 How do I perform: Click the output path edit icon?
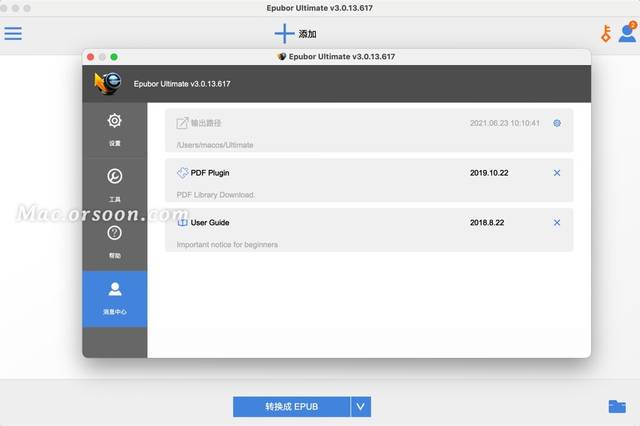[182, 123]
